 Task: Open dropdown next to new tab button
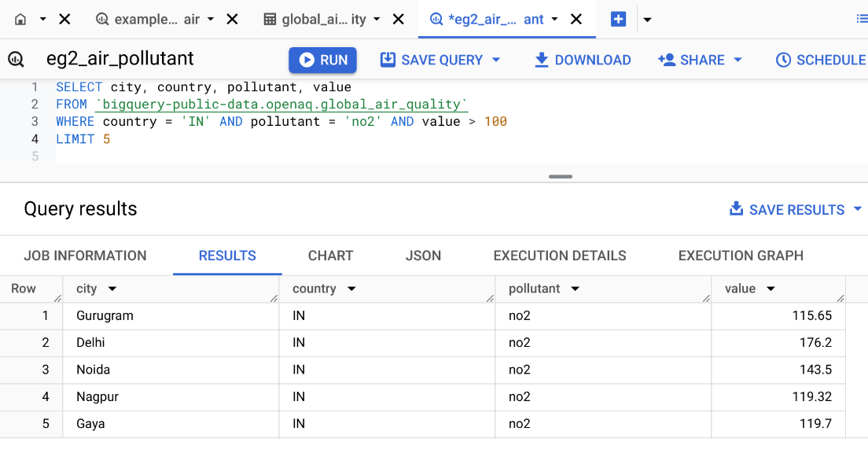(x=647, y=20)
